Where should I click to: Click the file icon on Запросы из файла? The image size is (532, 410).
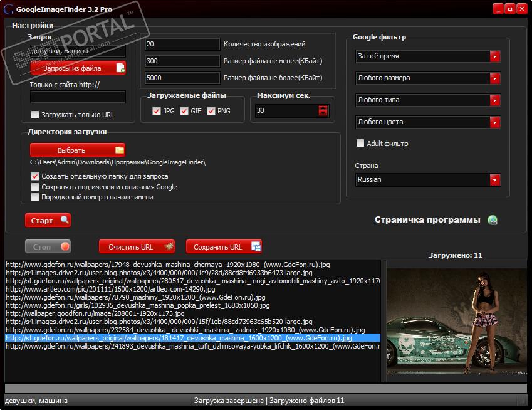click(x=120, y=68)
